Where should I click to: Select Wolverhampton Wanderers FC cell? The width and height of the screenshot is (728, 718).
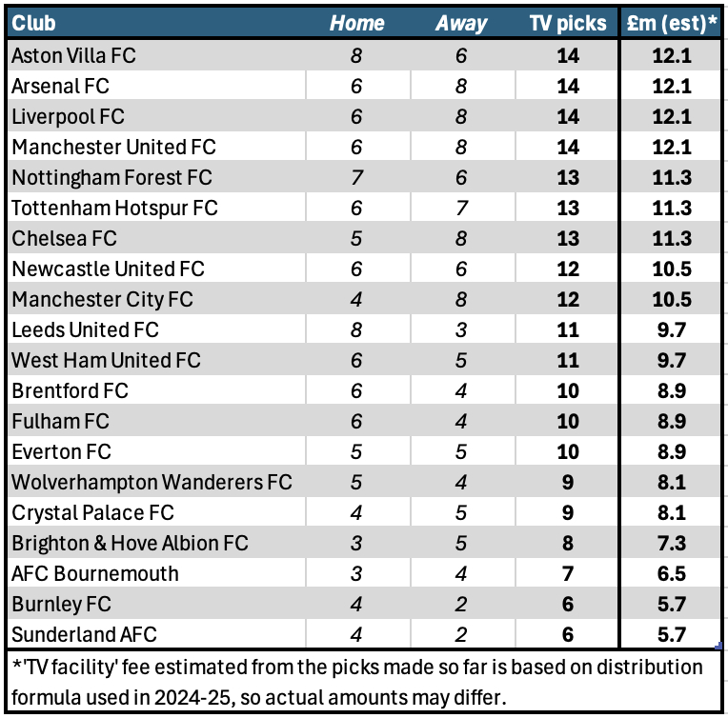click(x=152, y=482)
